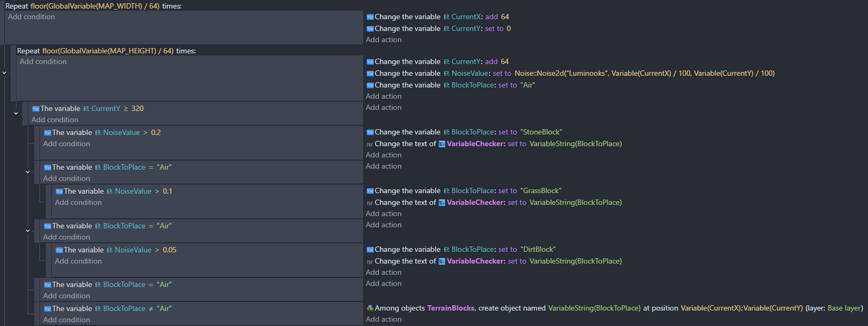The height and width of the screenshot is (326, 868).
Task: Click Add action below CurrentY set to 0
Action: (x=383, y=40)
